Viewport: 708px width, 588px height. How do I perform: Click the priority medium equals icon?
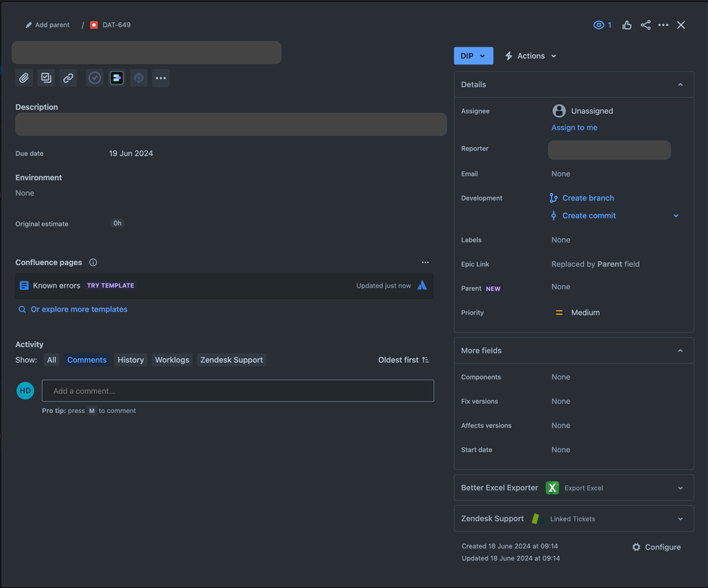559,312
